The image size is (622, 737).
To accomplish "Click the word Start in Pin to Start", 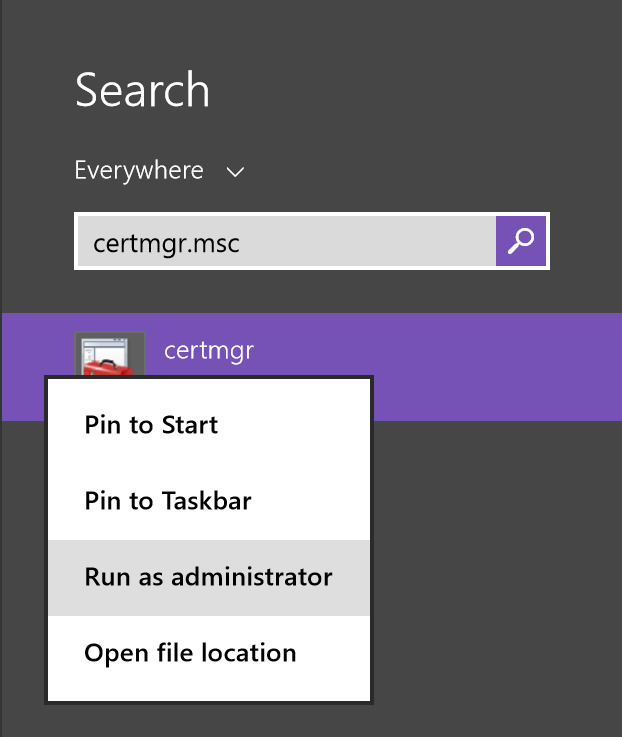I will tap(190, 425).
